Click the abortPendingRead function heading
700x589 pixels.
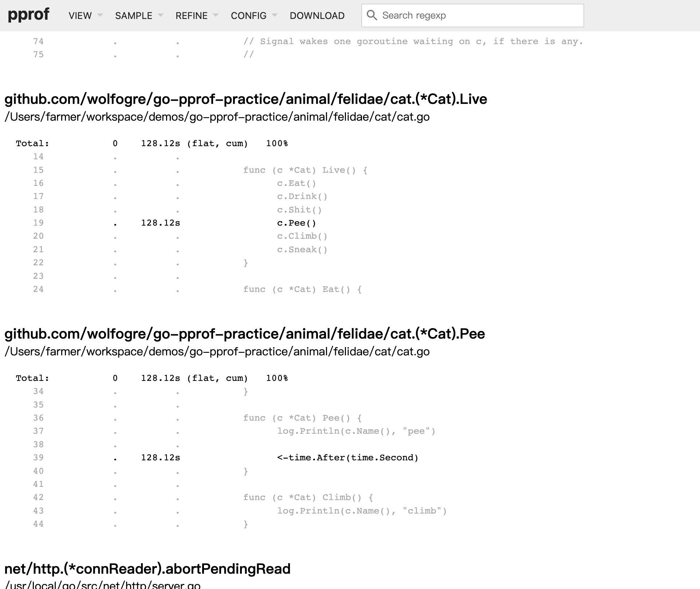[x=147, y=569]
